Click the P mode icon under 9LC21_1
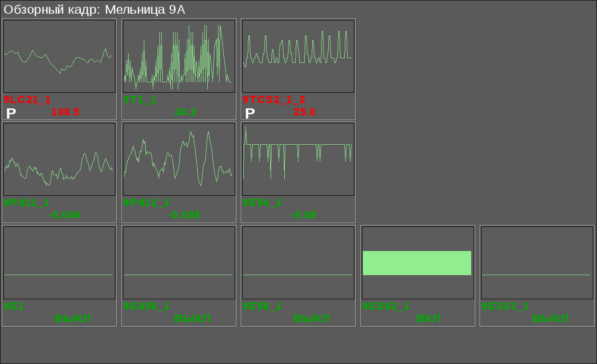 pos(11,113)
